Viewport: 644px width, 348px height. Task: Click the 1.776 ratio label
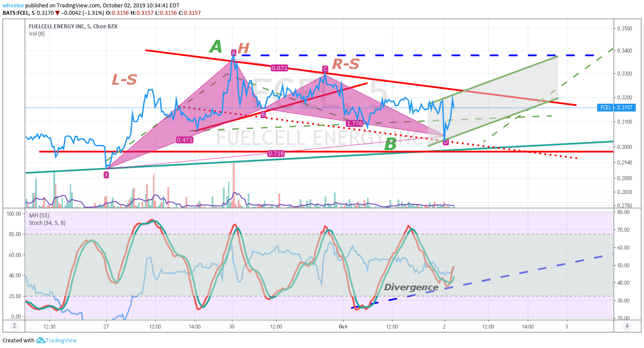click(354, 124)
